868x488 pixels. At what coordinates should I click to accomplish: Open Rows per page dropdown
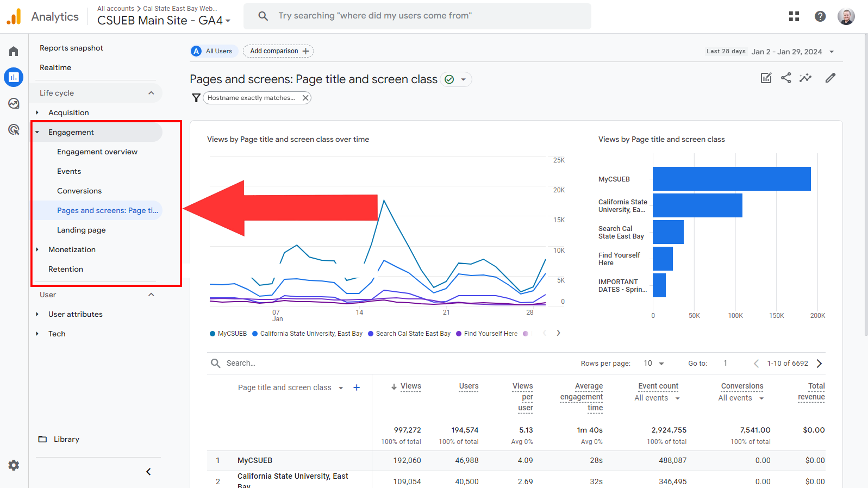[x=654, y=363]
